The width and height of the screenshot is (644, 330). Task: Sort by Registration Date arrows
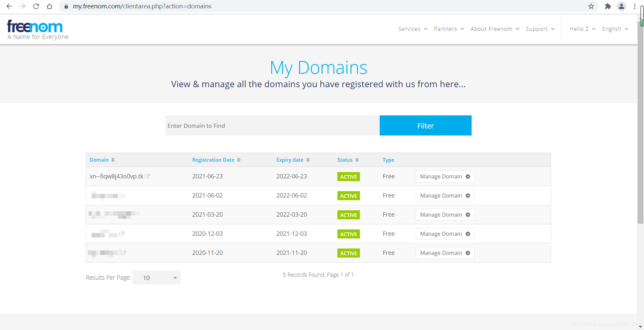point(239,160)
